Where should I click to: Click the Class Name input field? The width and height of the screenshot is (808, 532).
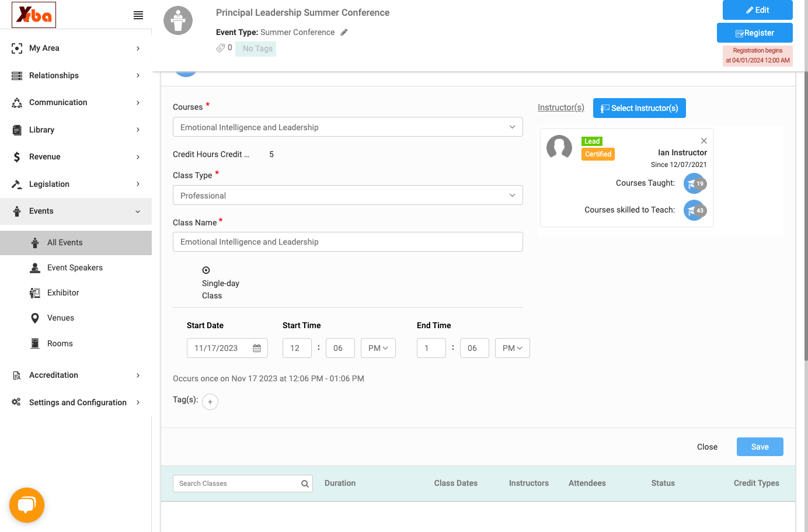pyautogui.click(x=348, y=242)
